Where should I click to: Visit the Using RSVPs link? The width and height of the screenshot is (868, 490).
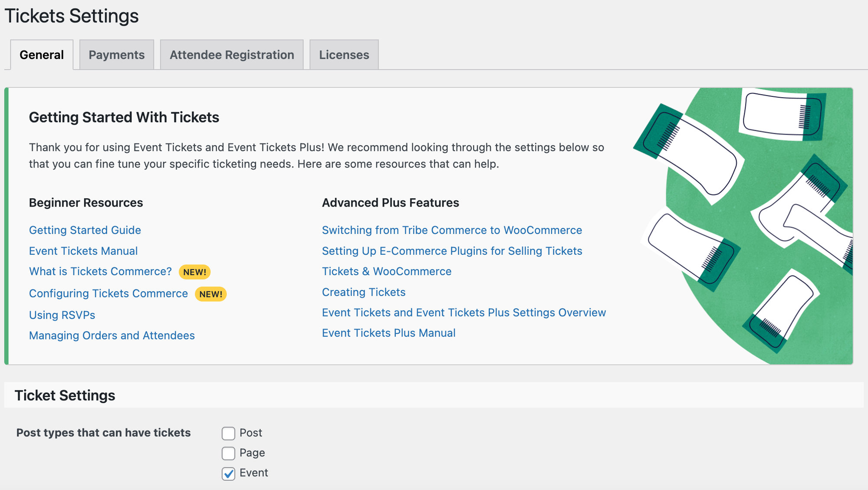62,315
